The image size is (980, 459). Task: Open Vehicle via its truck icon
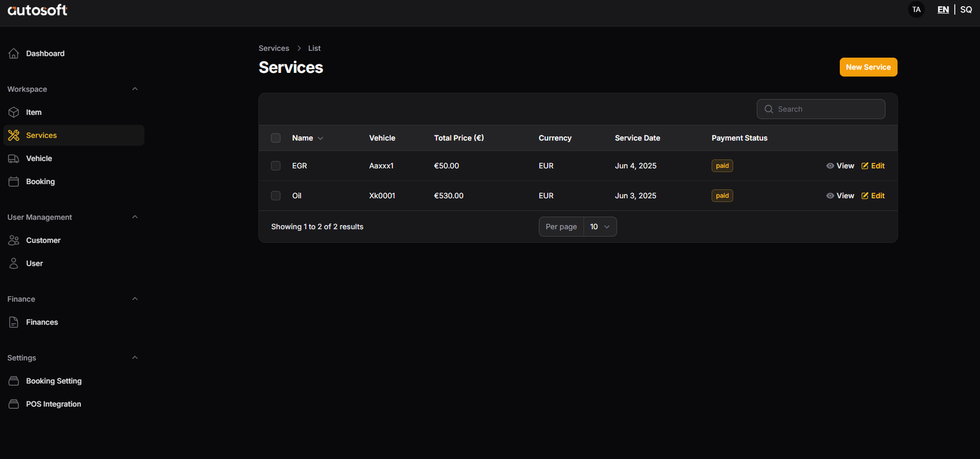(13, 159)
